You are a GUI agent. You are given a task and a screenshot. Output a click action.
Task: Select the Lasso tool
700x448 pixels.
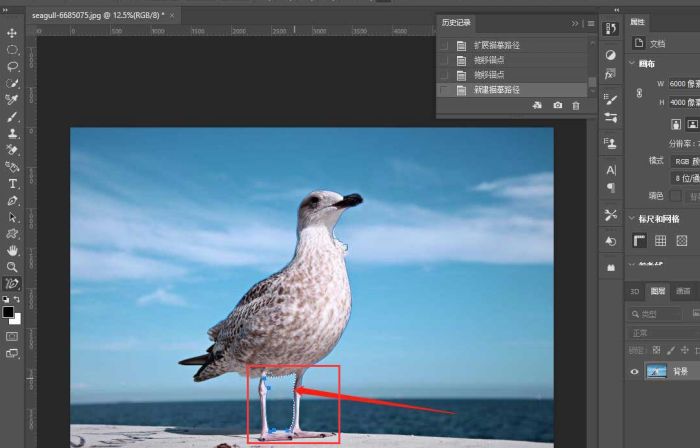pyautogui.click(x=12, y=67)
